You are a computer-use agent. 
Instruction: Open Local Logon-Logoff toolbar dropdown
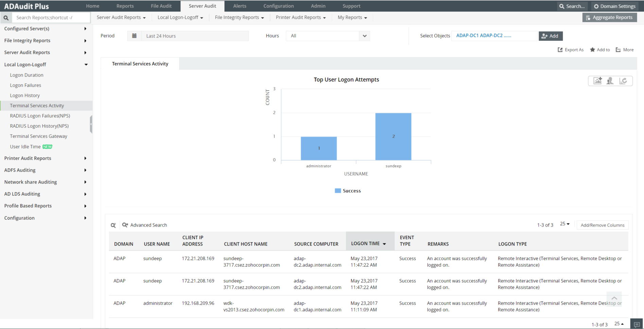tap(180, 17)
